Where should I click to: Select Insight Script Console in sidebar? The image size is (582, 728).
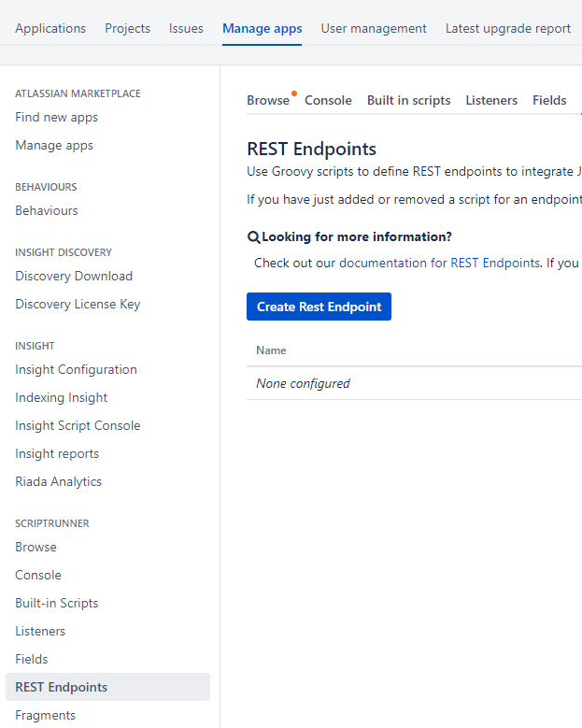(78, 426)
